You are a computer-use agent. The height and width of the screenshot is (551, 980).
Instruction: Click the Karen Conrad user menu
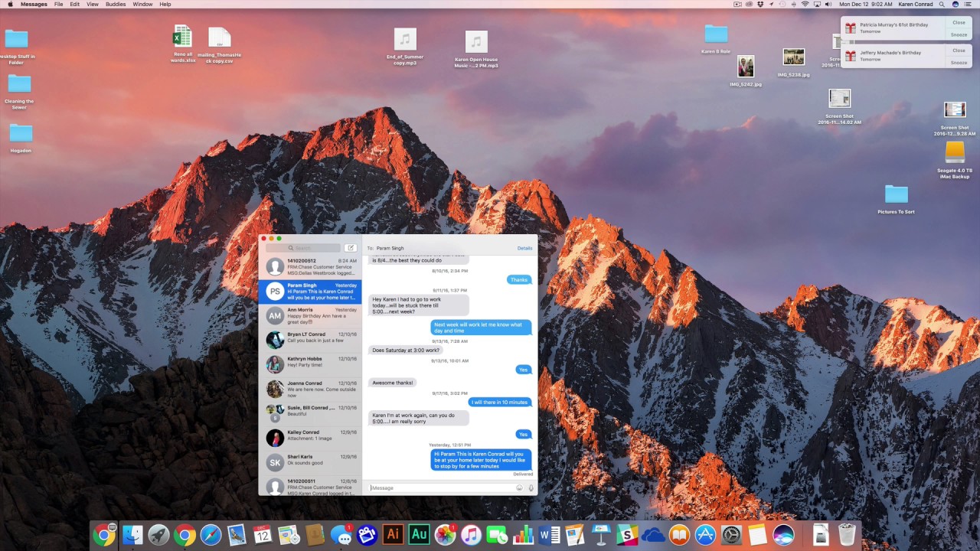[915, 4]
